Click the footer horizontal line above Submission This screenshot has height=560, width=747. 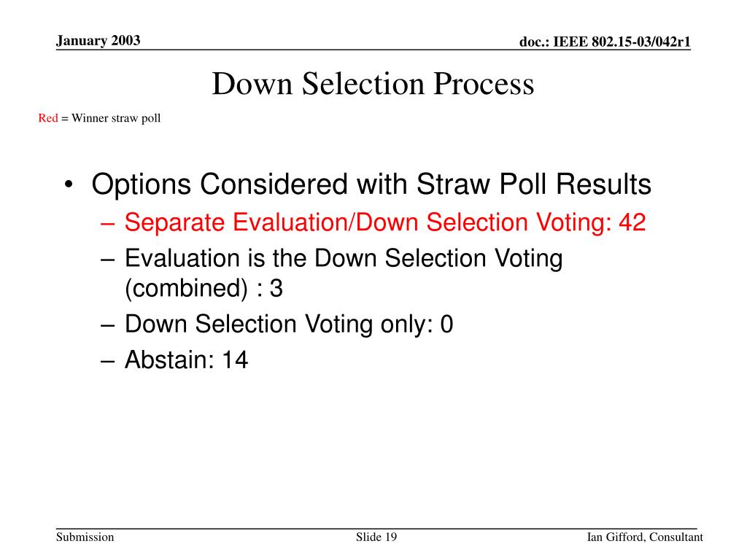pyautogui.click(x=376, y=529)
